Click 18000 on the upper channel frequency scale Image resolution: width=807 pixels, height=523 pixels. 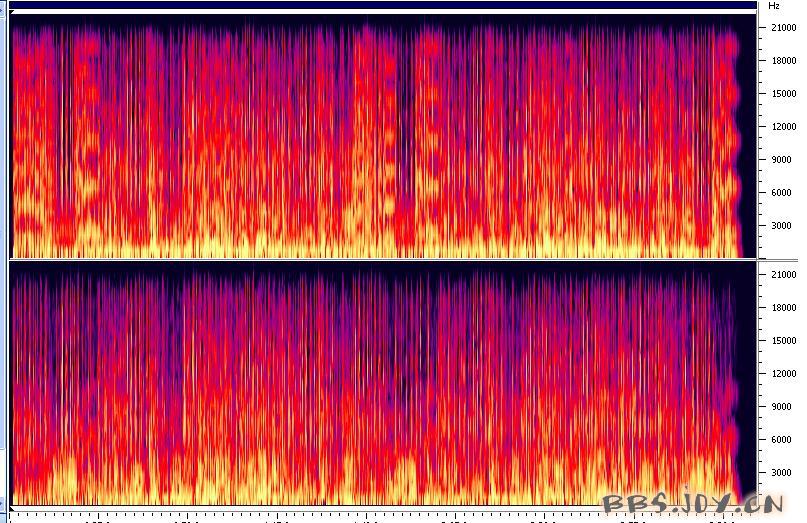784,61
